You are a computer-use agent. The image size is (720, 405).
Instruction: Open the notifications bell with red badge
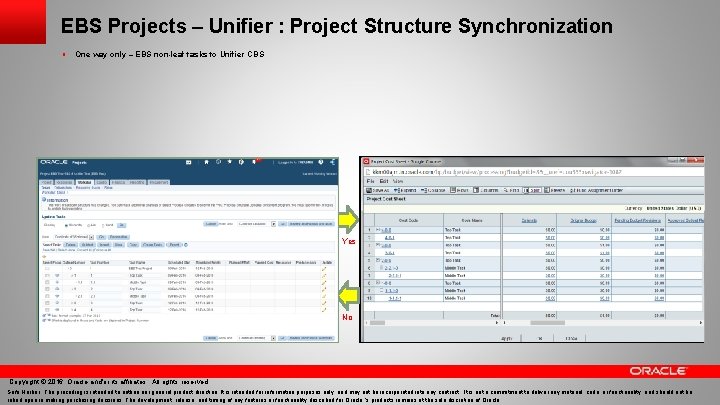(255, 162)
